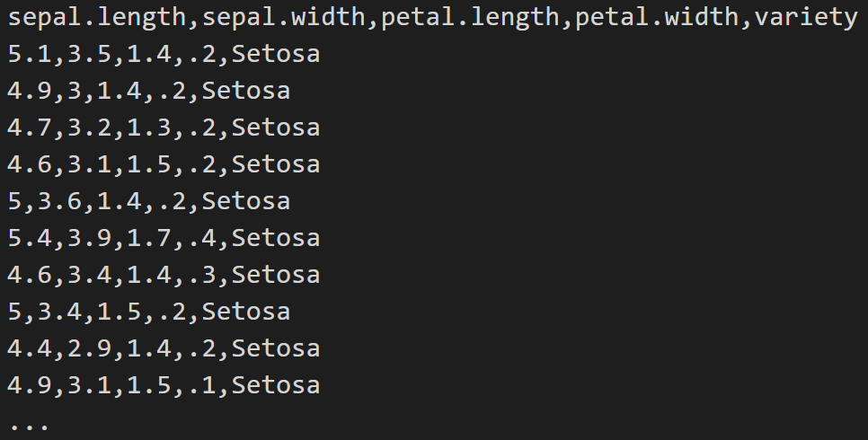868x440 pixels.
Task: Click Setosa in the row starting with 5.1
Action: tap(276, 55)
